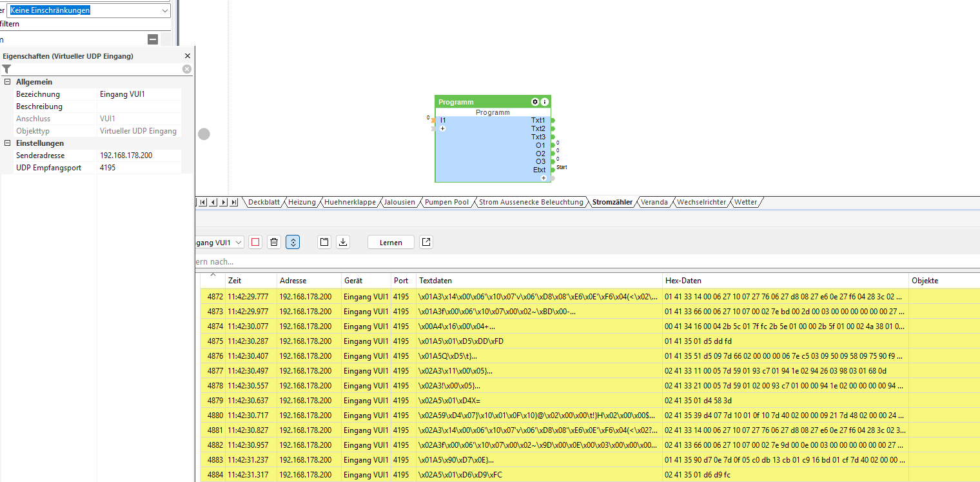The width and height of the screenshot is (980, 482).
Task: Switch to the Wetter page tab
Action: (745, 202)
